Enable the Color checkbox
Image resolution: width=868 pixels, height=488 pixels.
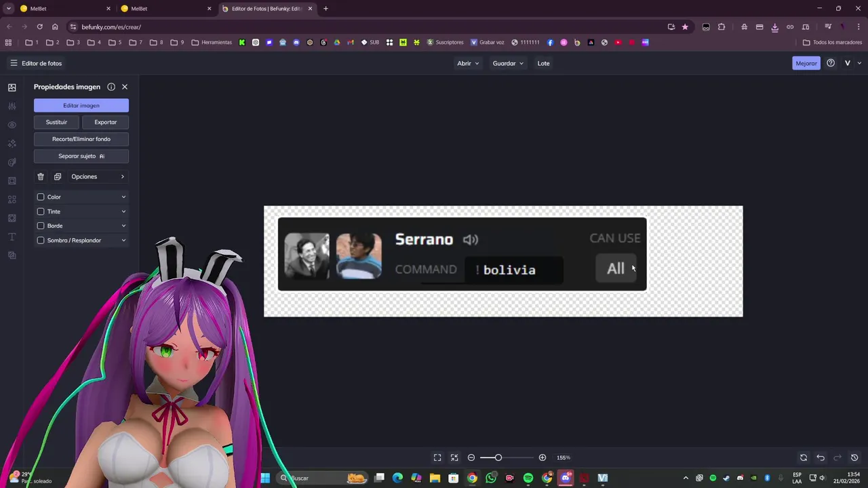pyautogui.click(x=41, y=197)
